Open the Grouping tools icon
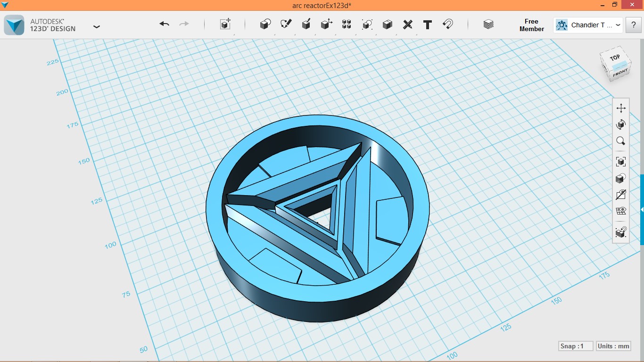 click(367, 25)
